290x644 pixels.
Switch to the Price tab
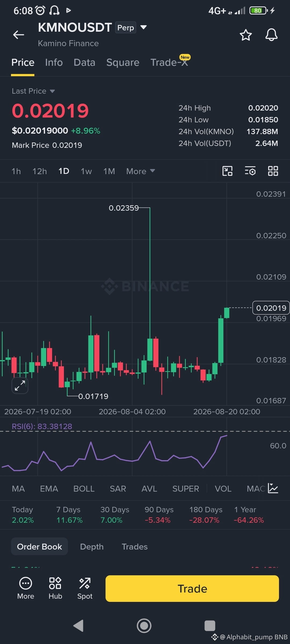point(23,63)
